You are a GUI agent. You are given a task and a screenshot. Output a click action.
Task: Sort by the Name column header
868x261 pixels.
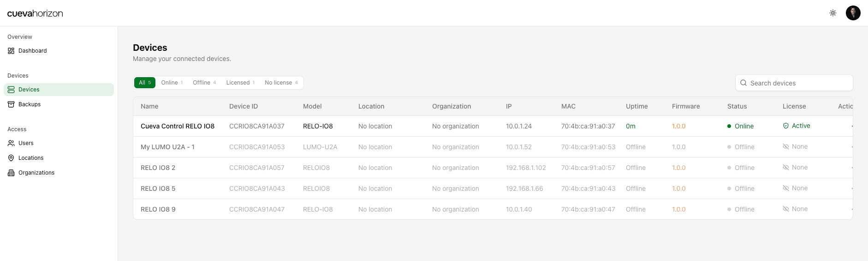pos(149,106)
